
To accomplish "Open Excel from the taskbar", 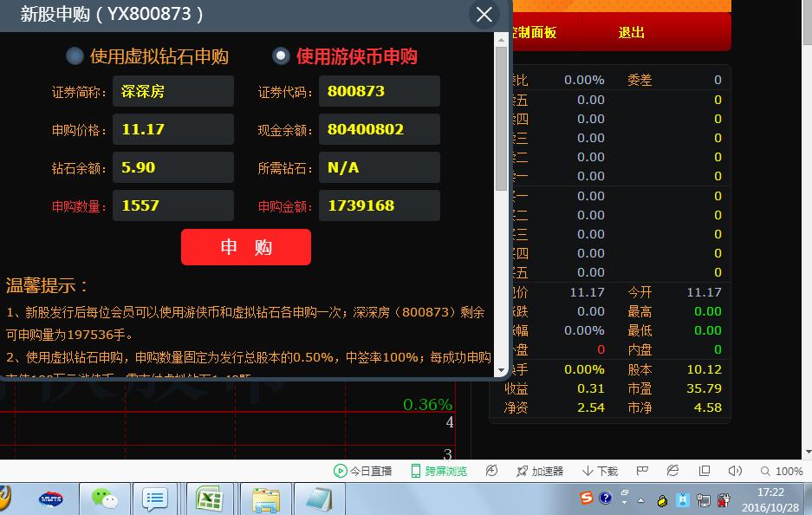I will tap(209, 499).
